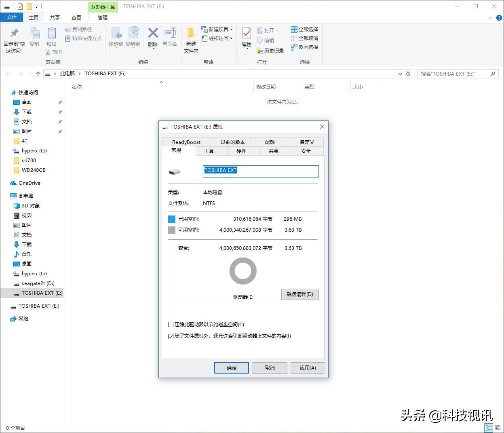Screen dimensions: 504x433
Task: Go up one folder level arrow
Action: pyautogui.click(x=38, y=74)
